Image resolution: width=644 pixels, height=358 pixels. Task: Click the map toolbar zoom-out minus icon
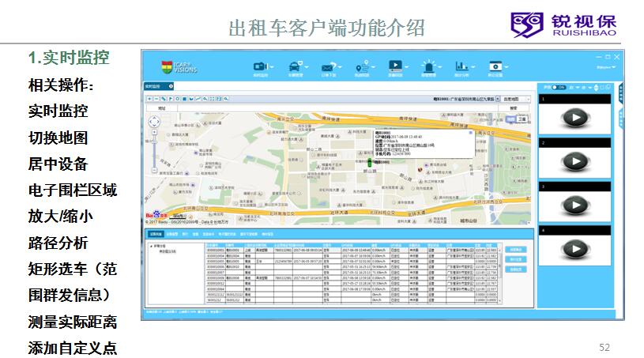coord(156,99)
